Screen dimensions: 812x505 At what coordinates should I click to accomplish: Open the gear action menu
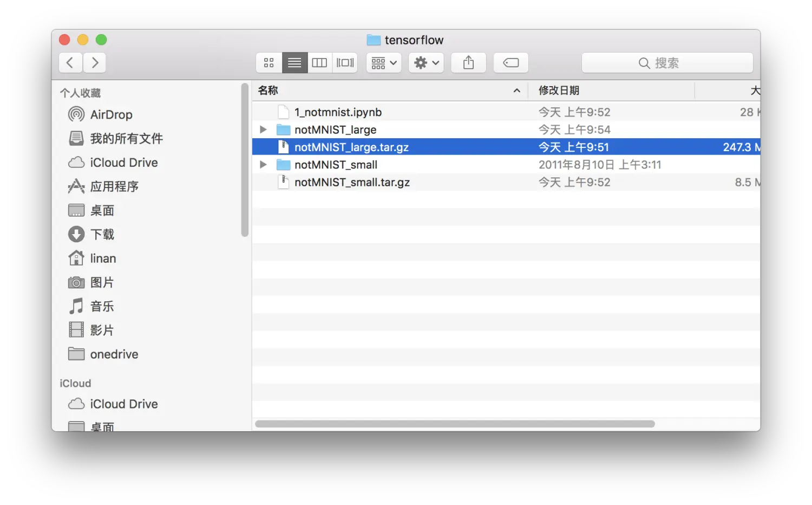point(427,63)
